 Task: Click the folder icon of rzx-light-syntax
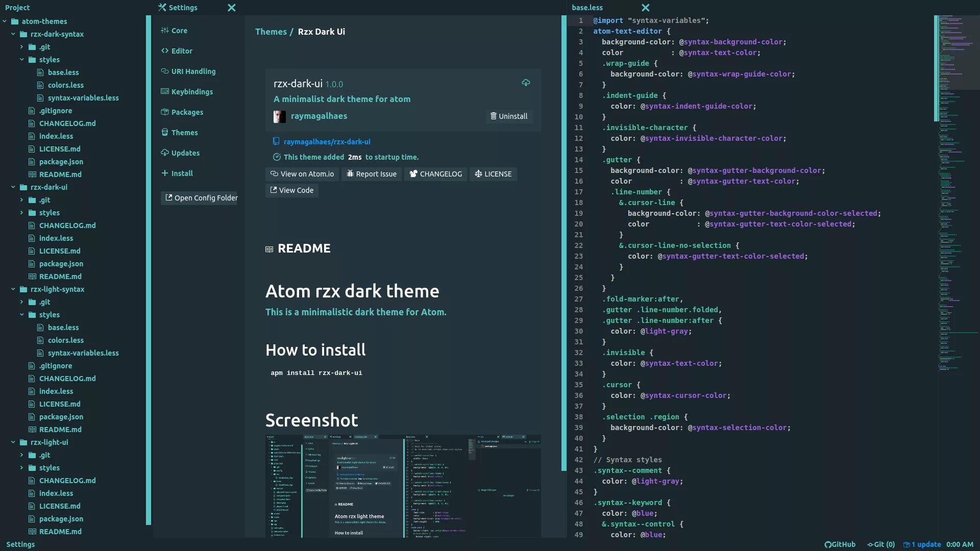23,289
